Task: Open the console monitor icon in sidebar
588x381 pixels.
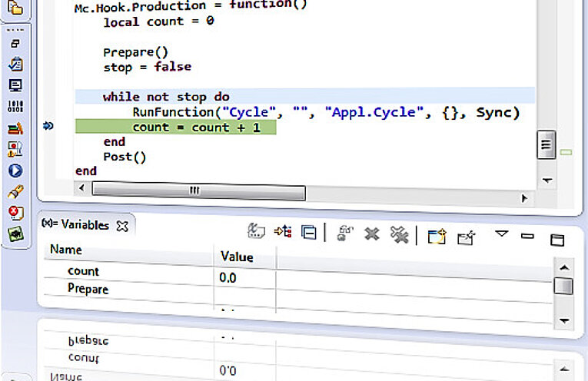Action: pyautogui.click(x=15, y=85)
